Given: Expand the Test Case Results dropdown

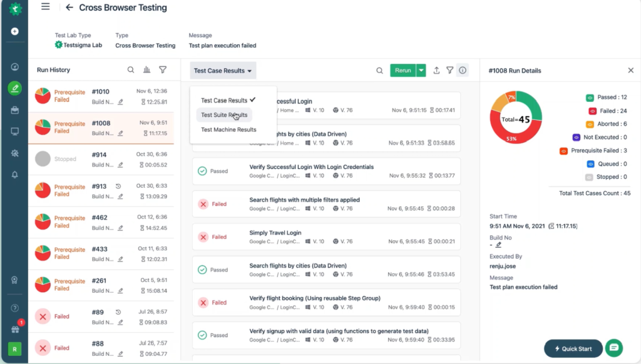Looking at the screenshot, I should (x=223, y=71).
